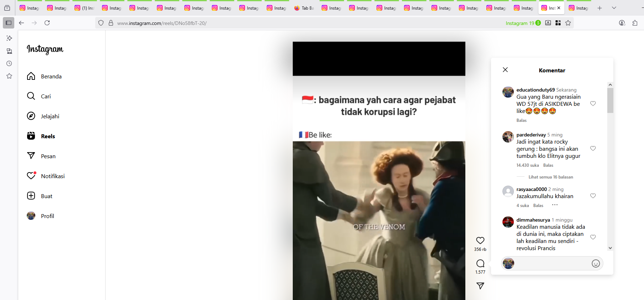This screenshot has width=644, height=300.
Task: Open Profil in the Instagram sidebar
Action: click(x=41, y=216)
